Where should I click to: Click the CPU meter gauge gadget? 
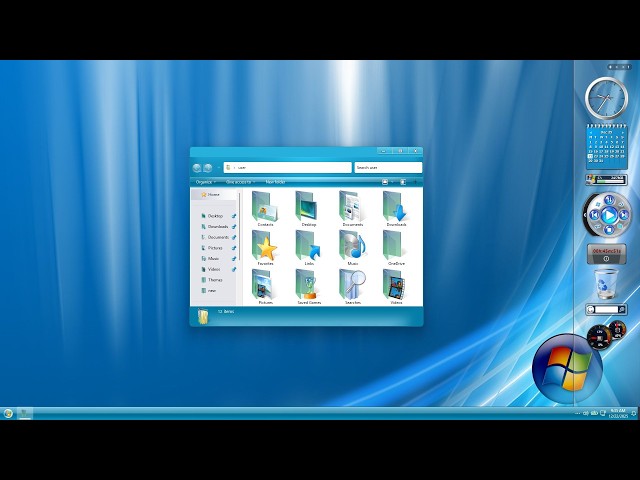(x=599, y=336)
